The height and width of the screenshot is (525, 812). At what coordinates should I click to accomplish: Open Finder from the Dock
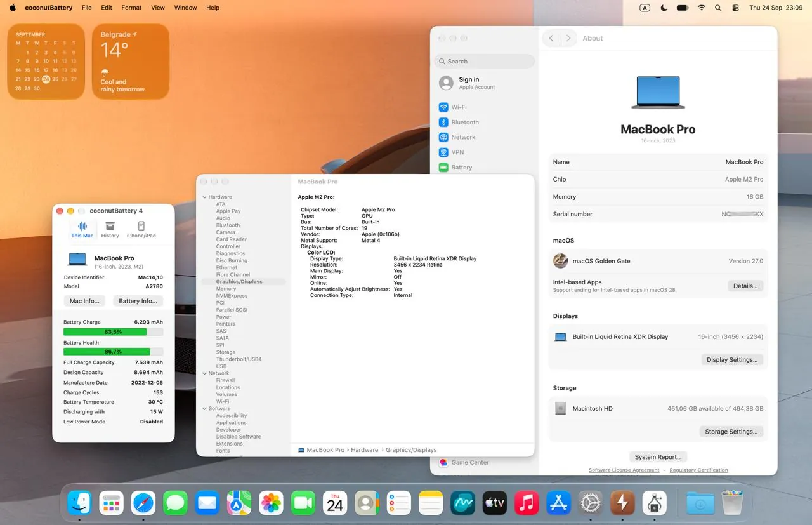pos(80,503)
